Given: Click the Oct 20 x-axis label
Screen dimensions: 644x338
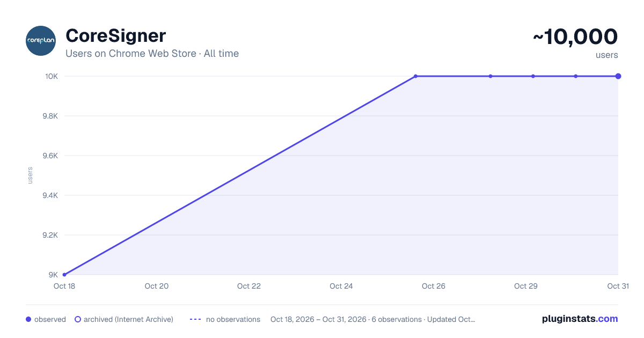Looking at the screenshot, I should click(157, 286).
